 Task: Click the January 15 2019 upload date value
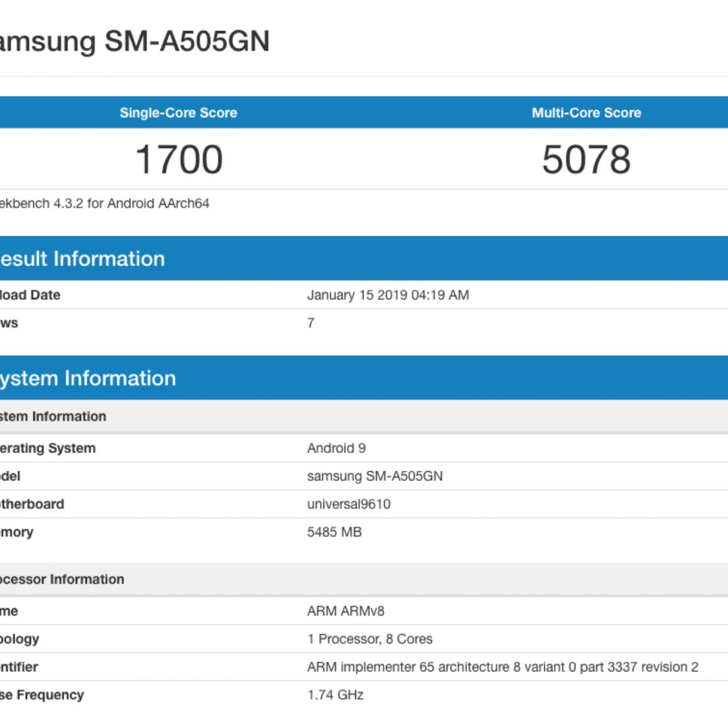point(388,295)
